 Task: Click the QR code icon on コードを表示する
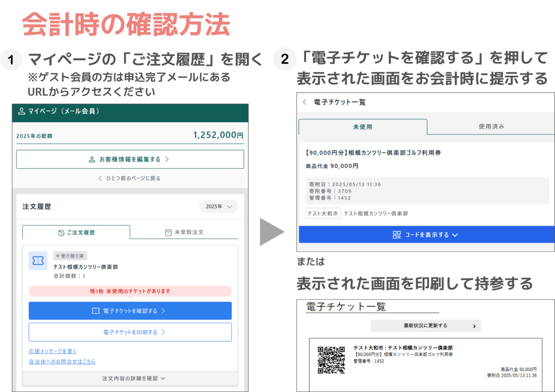[x=397, y=235]
